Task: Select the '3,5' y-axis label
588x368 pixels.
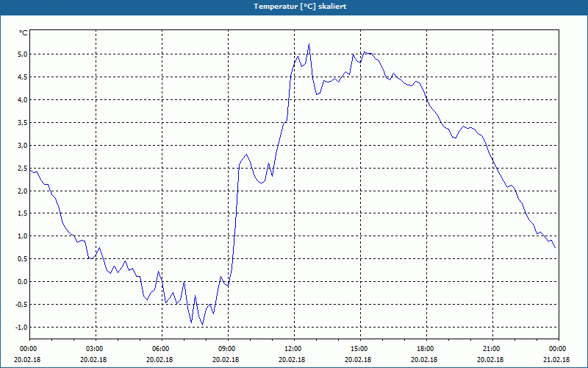Action: point(23,122)
